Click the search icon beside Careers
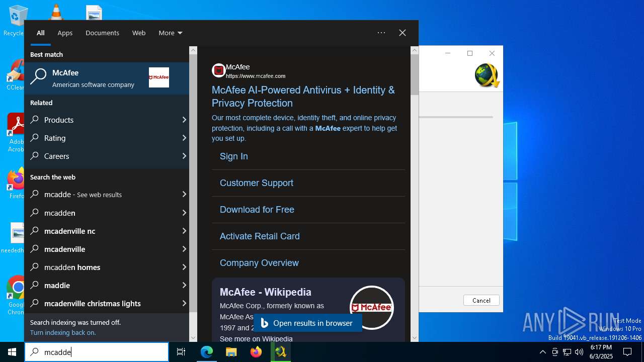The image size is (644, 362). point(35,156)
